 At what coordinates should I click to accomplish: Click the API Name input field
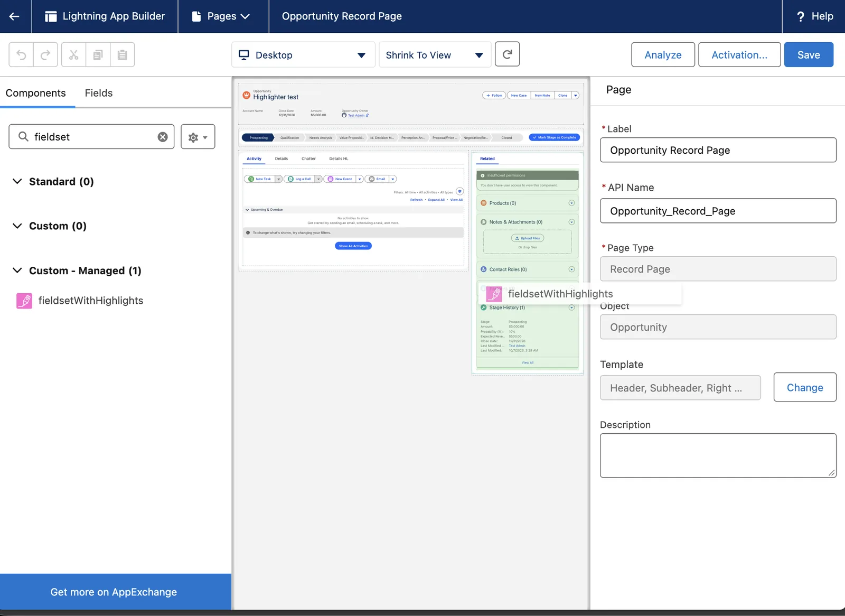[718, 211]
